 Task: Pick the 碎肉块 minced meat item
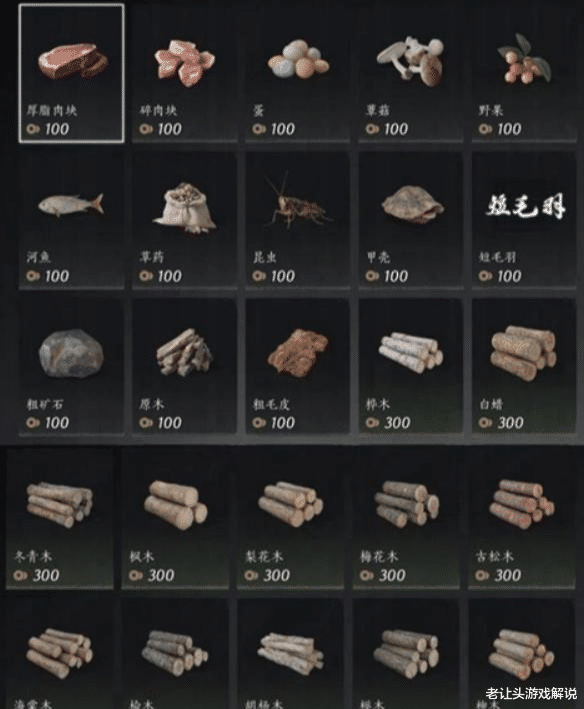click(184, 73)
